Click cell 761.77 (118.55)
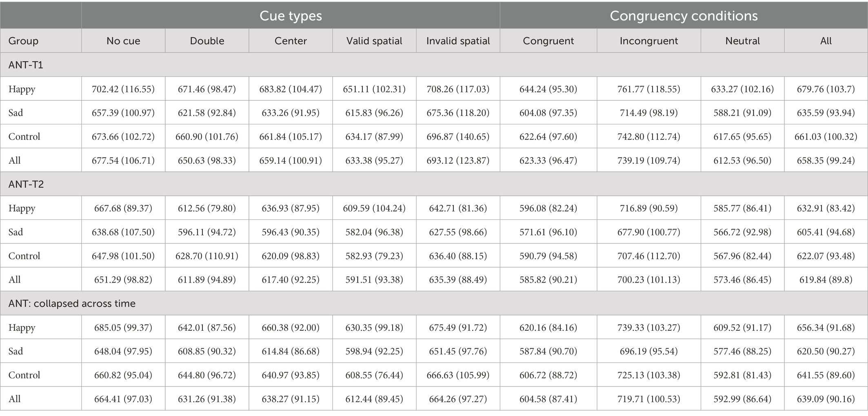Screen dimensions: 868x416 coord(648,89)
